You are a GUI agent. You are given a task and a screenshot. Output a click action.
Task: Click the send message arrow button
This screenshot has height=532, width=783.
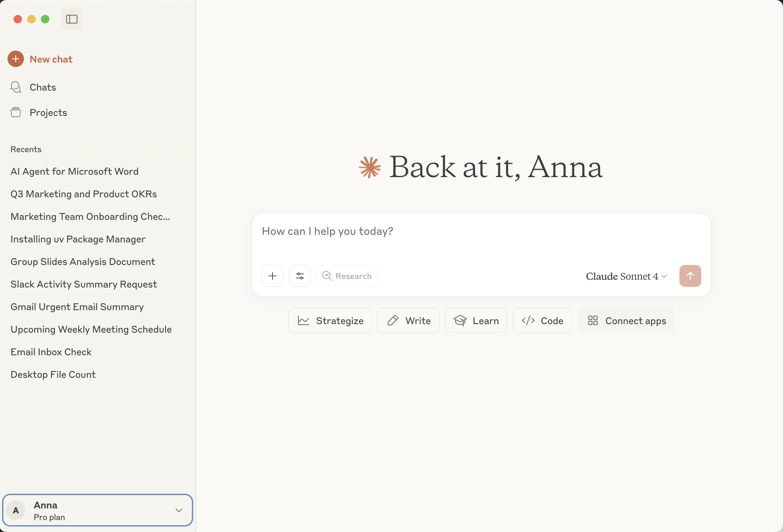coord(690,276)
